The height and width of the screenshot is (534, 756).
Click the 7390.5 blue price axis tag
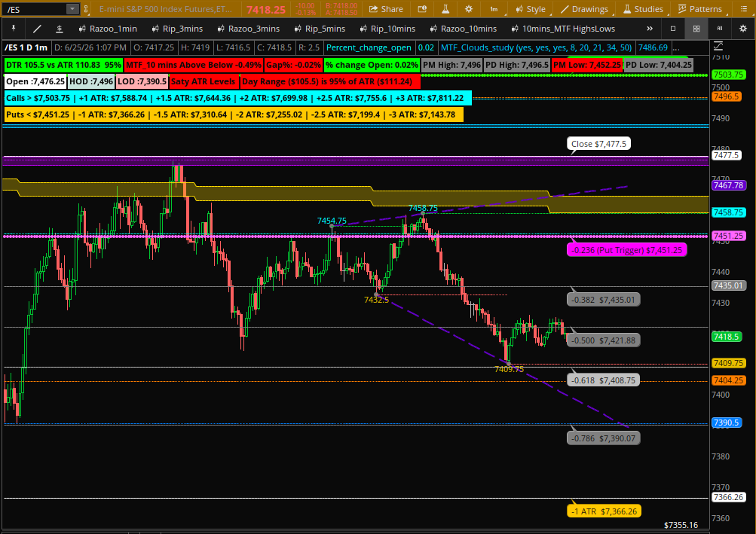pos(727,423)
